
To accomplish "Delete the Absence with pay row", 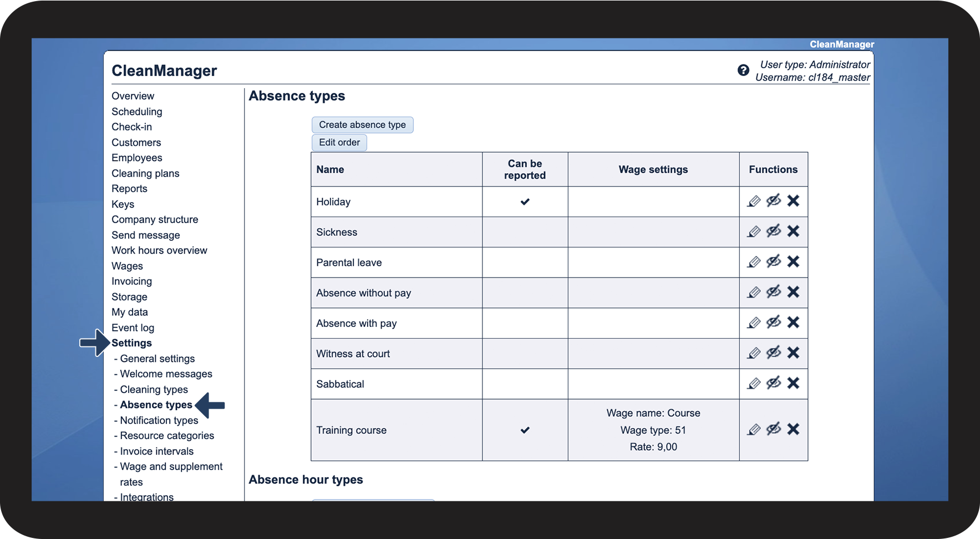I will (x=793, y=323).
